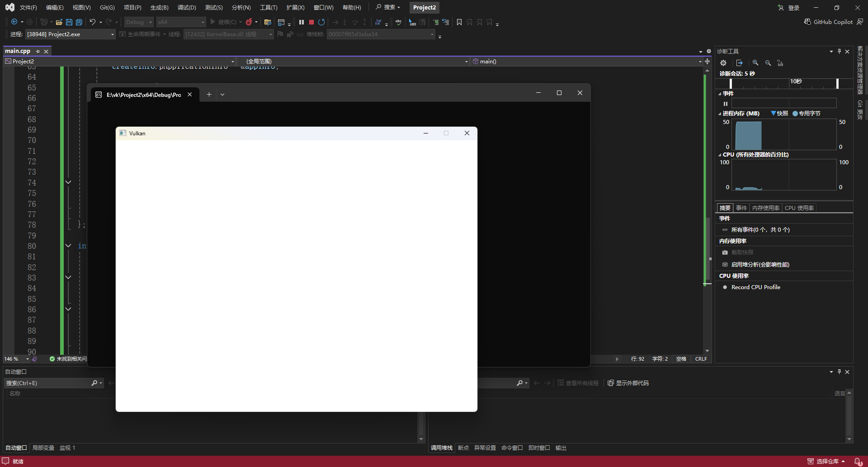868x467 pixels.
Task: Open the zoom level dropdown at 146 %
Action: pos(27,359)
